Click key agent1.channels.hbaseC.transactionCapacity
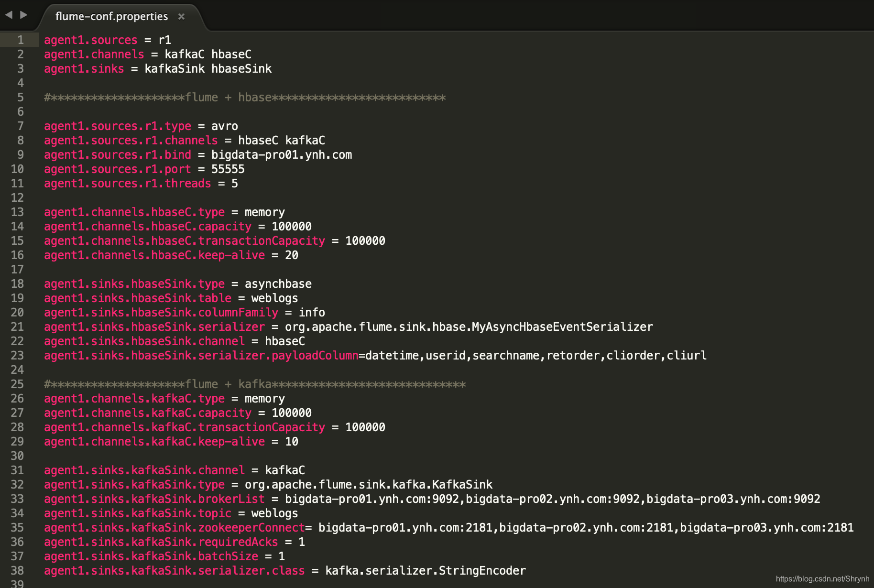Viewport: 874px width, 588px height. [185, 240]
